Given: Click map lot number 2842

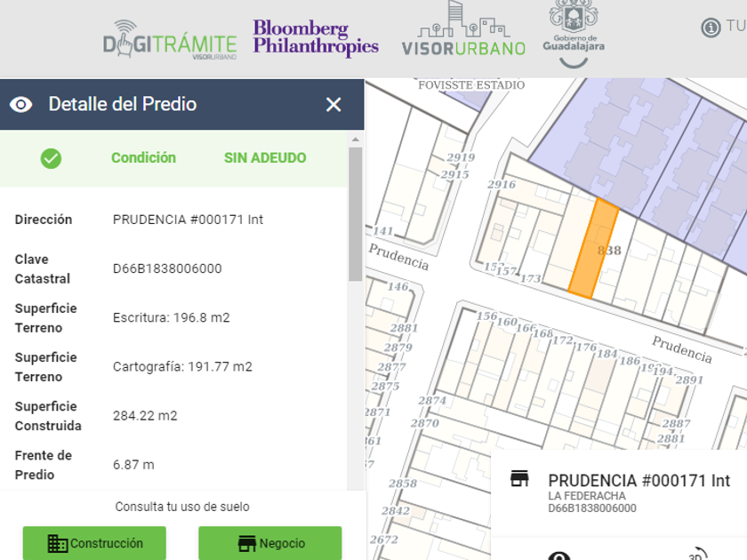Looking at the screenshot, I should [x=396, y=510].
